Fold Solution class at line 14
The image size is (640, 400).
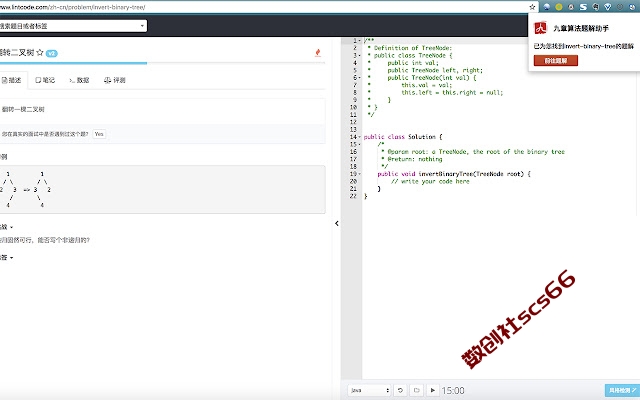click(360, 137)
